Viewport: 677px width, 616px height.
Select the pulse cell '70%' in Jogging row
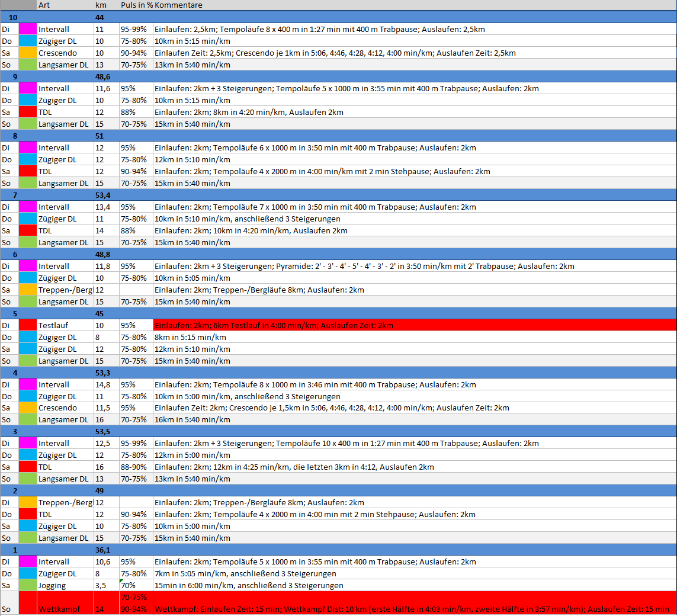click(136, 585)
